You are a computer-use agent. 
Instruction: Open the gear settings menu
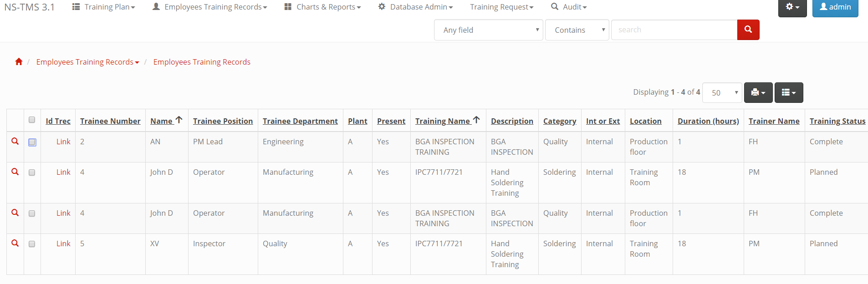coord(792,7)
